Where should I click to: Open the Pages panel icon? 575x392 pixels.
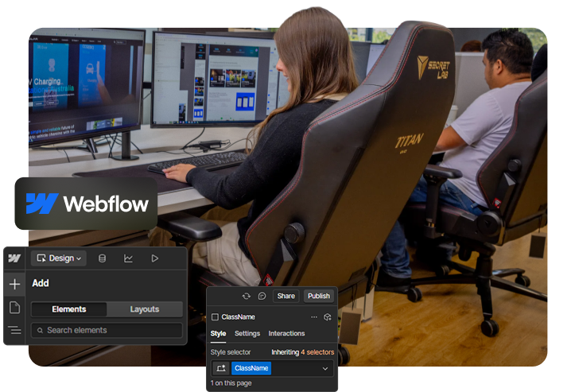click(x=14, y=307)
